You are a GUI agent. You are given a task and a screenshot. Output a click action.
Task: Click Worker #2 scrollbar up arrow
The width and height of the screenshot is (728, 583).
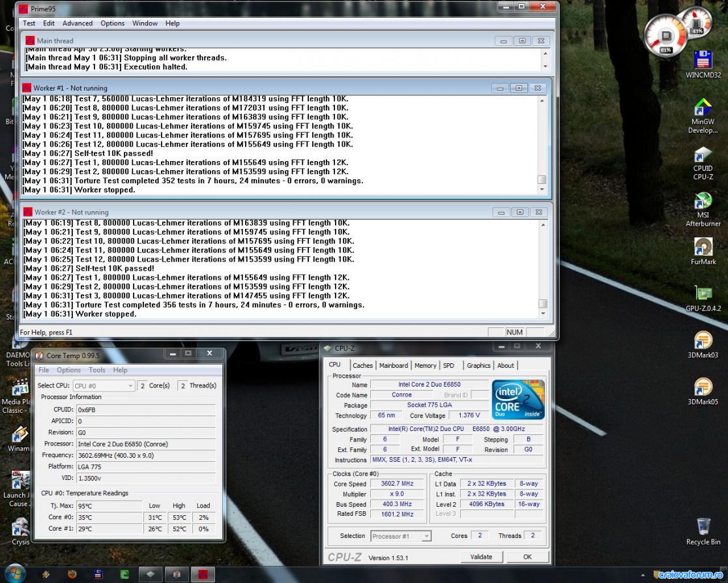coord(543,224)
